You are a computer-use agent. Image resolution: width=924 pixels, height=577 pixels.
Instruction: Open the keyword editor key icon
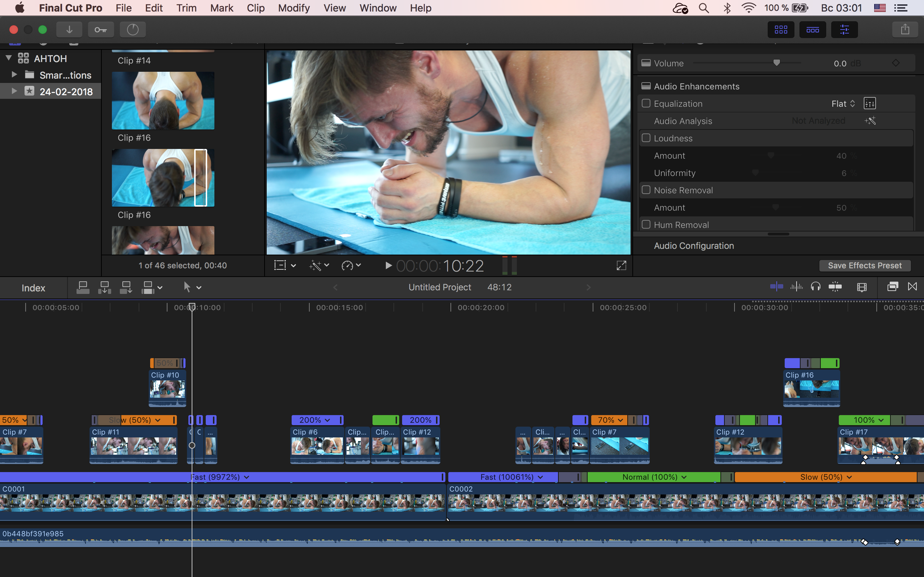tap(101, 29)
